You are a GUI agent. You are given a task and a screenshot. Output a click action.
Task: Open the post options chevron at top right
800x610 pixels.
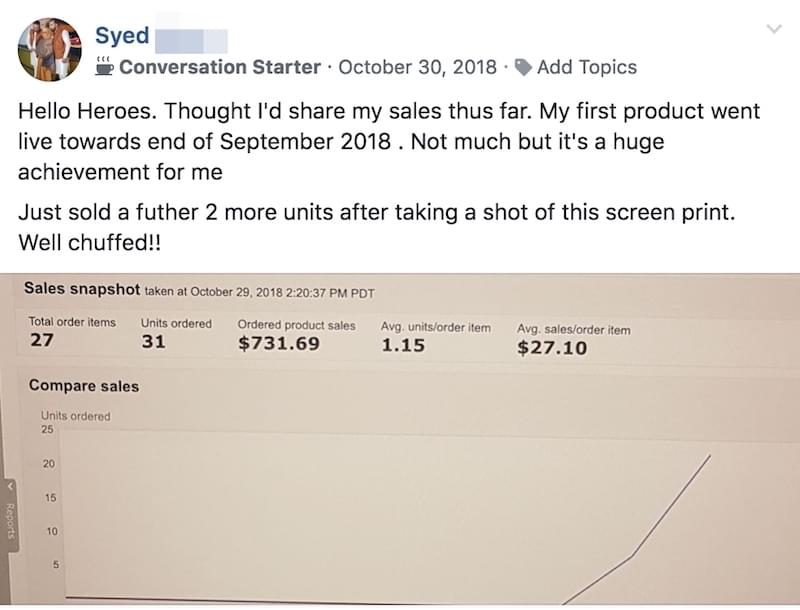coord(774,29)
